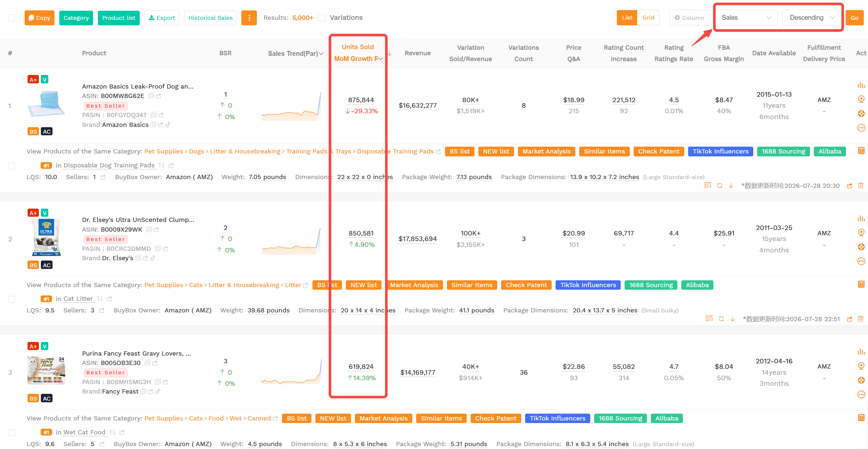Enable the Variations checkbox
The image size is (868, 449).
[322, 18]
